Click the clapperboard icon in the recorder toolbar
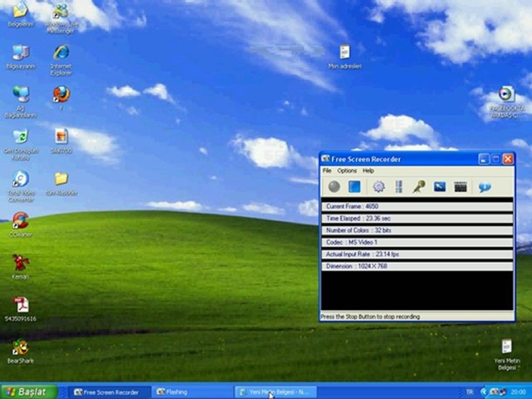 pyautogui.click(x=461, y=187)
